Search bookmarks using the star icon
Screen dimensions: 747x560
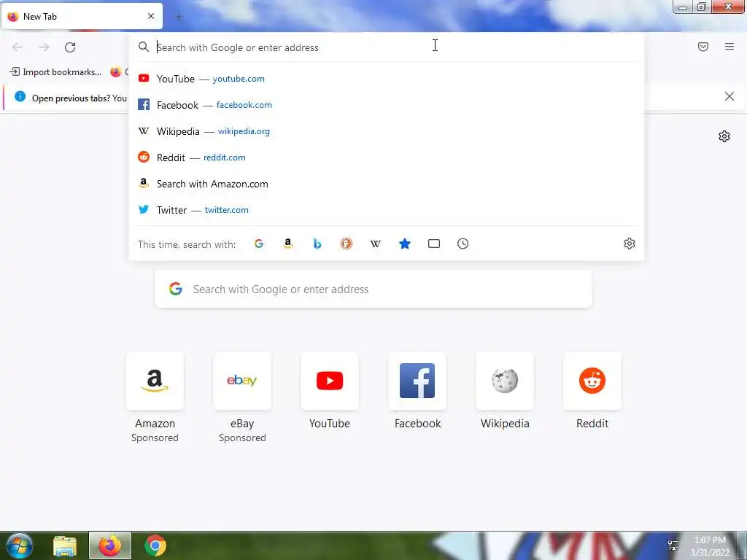404,244
